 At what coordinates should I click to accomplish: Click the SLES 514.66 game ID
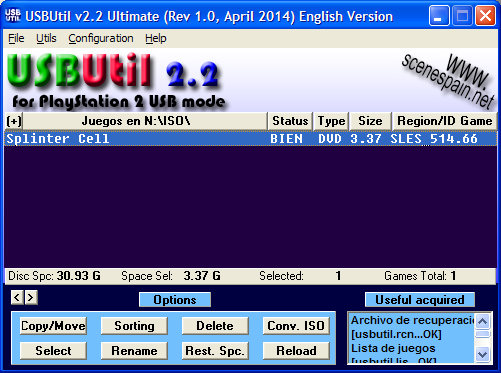434,139
